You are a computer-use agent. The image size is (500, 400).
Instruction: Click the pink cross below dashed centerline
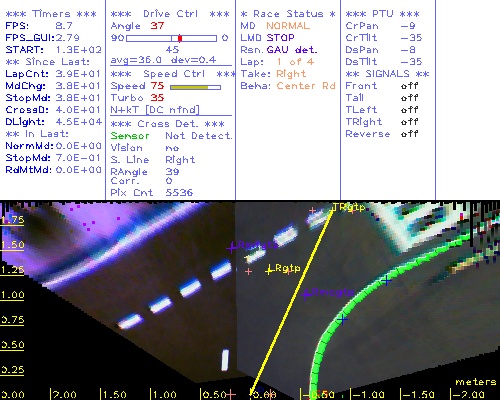coord(248,272)
